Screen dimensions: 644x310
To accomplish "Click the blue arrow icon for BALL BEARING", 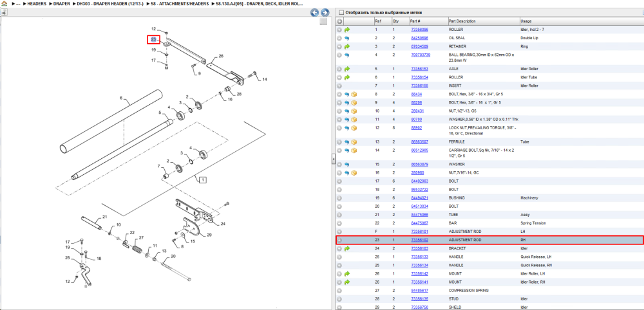I will [x=347, y=55].
